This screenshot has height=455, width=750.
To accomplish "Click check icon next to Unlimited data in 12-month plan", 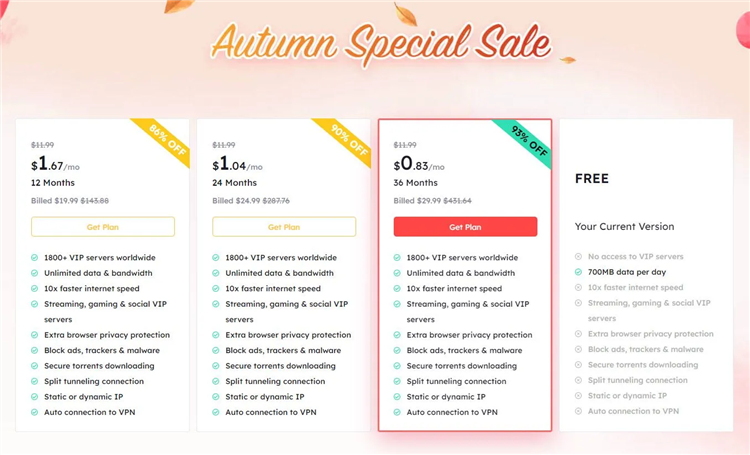I will point(34,273).
